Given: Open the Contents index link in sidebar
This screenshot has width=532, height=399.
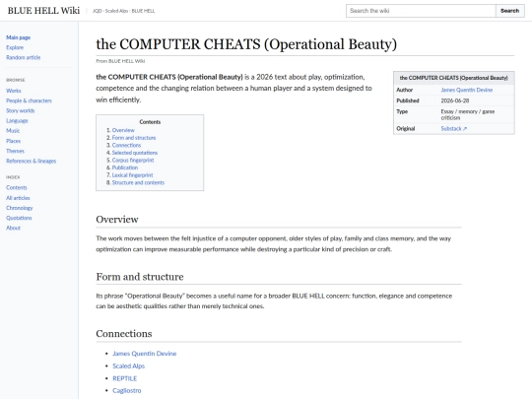Looking at the screenshot, I should pyautogui.click(x=17, y=187).
